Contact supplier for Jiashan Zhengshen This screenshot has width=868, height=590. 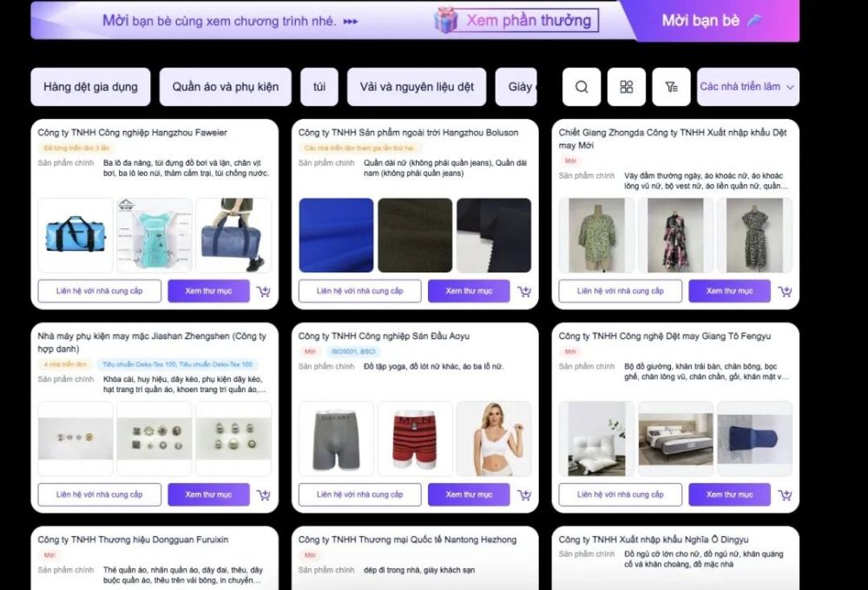click(100, 495)
